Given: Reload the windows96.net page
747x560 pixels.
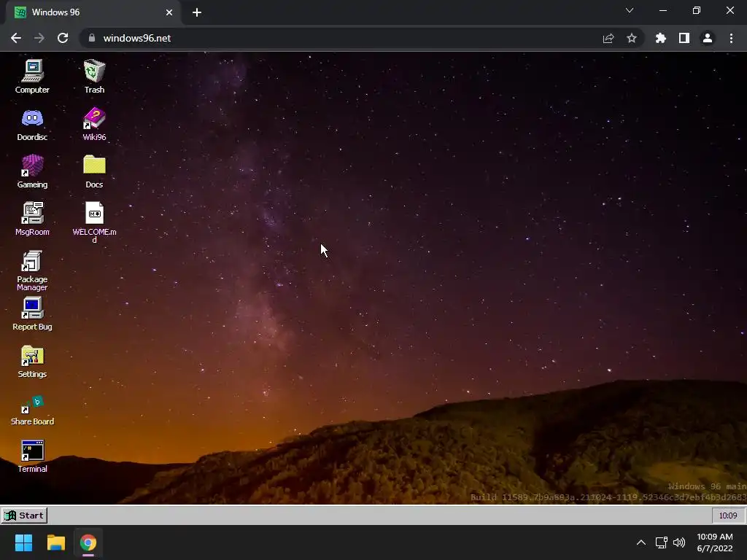Looking at the screenshot, I should [x=63, y=38].
